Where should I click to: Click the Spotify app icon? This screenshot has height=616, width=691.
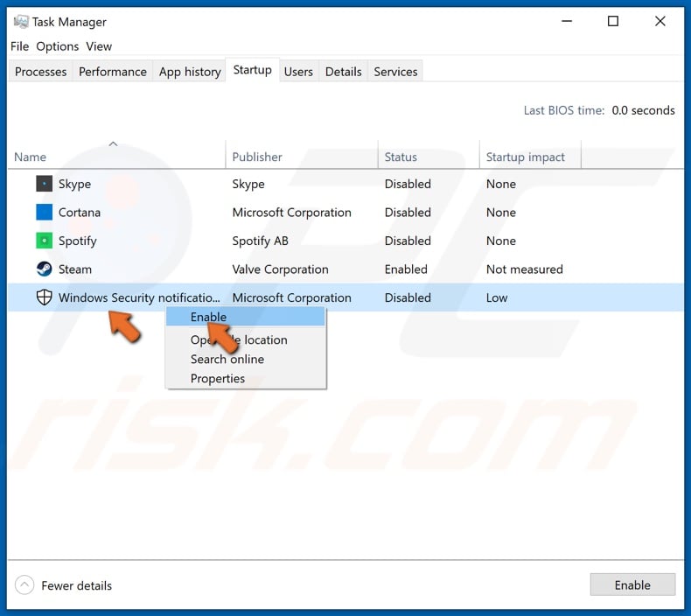click(x=44, y=241)
